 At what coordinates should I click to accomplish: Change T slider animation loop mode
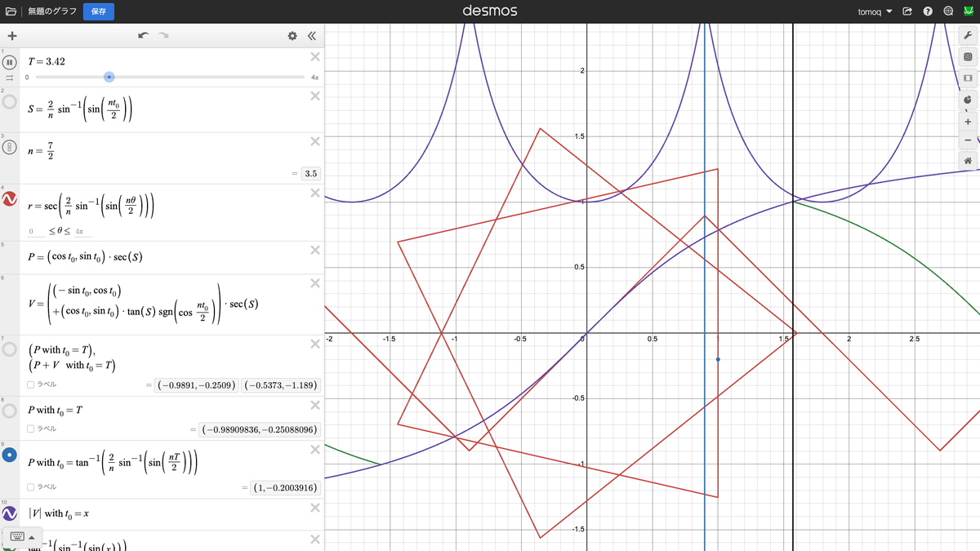(x=10, y=77)
